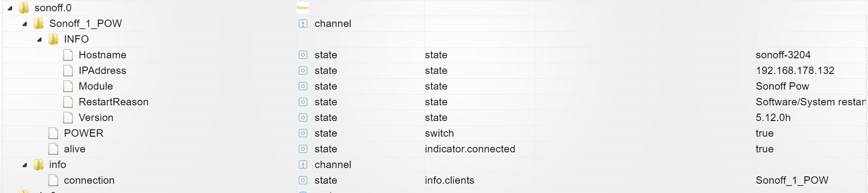Click the channel type icon for Sonoff_1_POW
The width and height of the screenshot is (868, 193).
tap(303, 24)
